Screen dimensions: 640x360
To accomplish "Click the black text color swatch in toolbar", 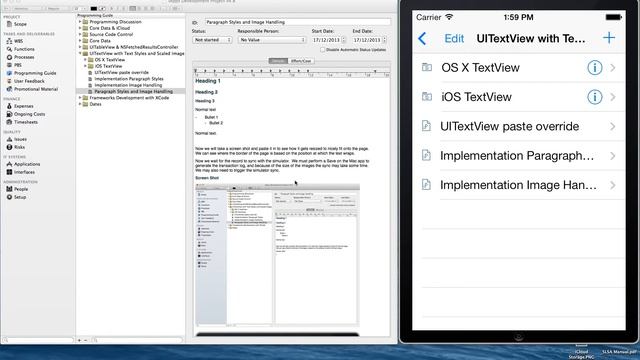I will pyautogui.click(x=93, y=9).
